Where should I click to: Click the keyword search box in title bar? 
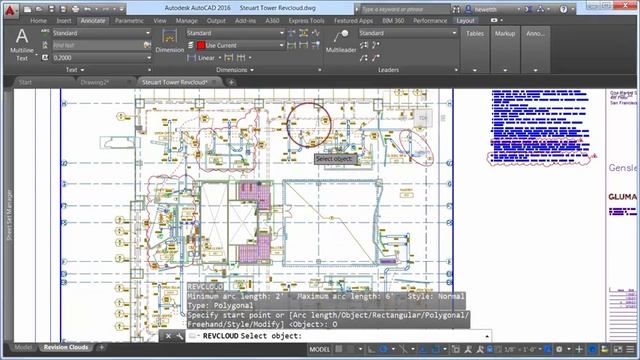click(x=405, y=9)
